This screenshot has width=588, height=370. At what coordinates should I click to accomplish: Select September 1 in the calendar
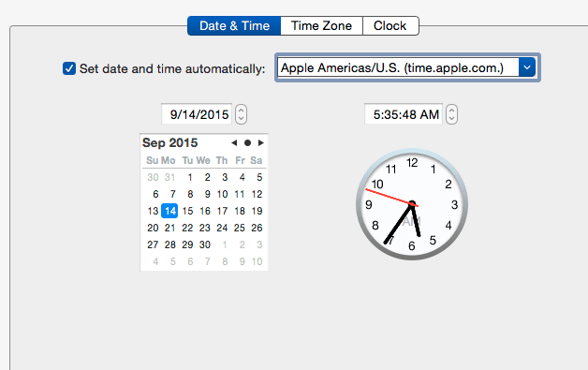[190, 177]
